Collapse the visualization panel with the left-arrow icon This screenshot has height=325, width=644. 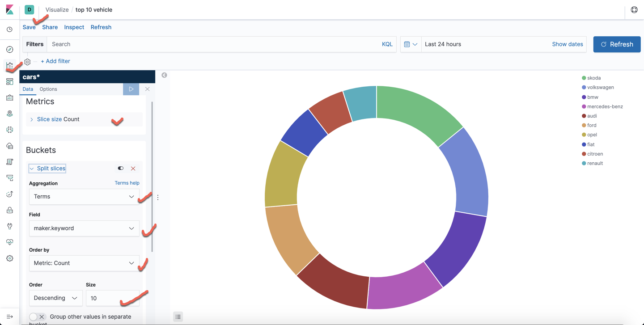click(x=164, y=75)
